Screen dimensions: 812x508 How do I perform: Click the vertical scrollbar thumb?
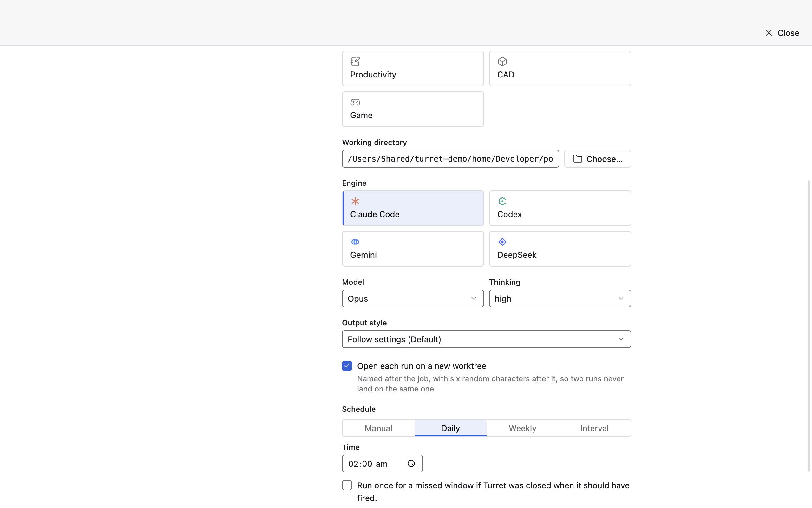pyautogui.click(x=809, y=326)
